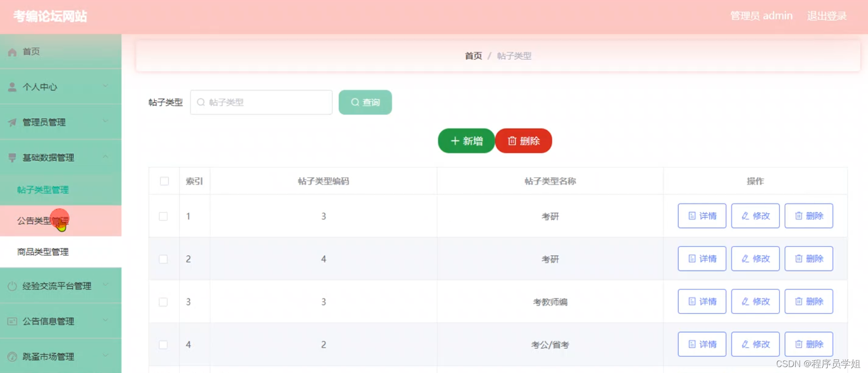This screenshot has height=373, width=868.
Task: Click the icon beside 基础数据管理
Action: (x=12, y=158)
